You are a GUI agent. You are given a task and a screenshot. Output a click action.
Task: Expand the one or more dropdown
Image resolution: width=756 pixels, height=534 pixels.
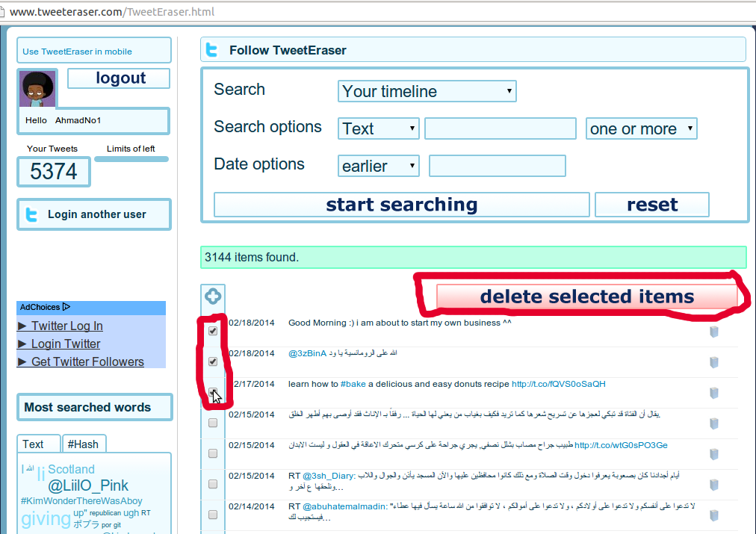tap(641, 128)
